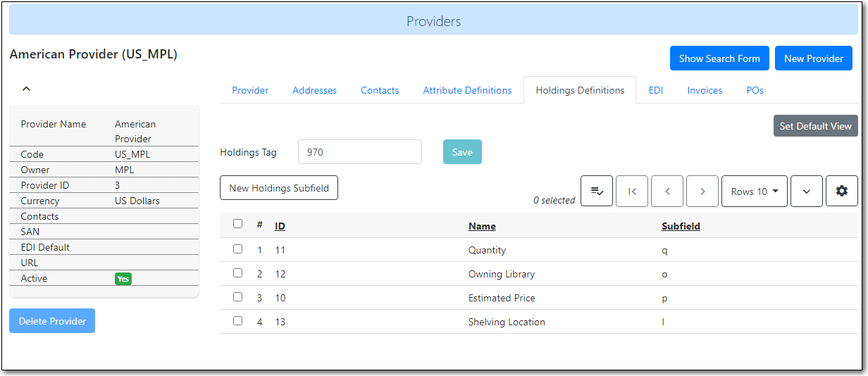Open the POs tab
868x376 pixels.
755,90
